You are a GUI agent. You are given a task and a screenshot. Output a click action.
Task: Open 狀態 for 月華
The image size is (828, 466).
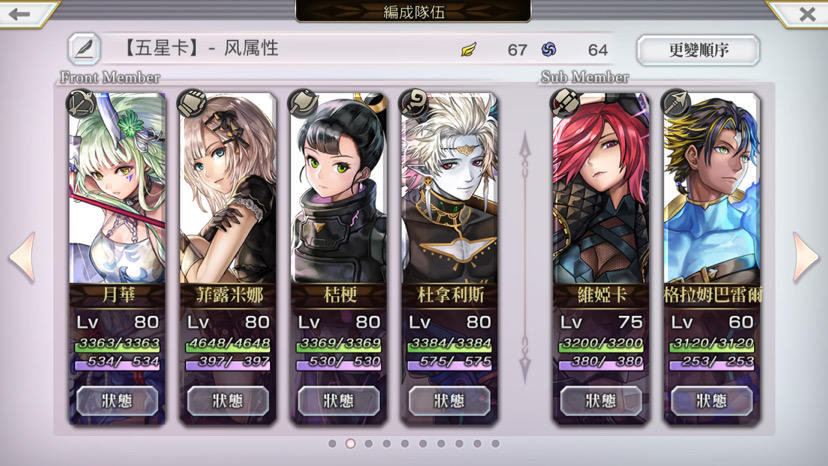click(x=117, y=400)
